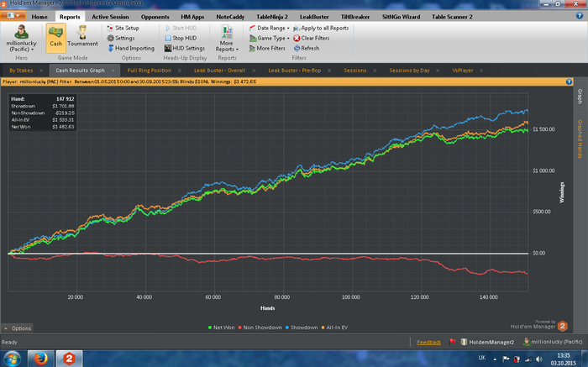Open the Date Range filter dropdown
Screen dimensions: 588x367
point(270,28)
